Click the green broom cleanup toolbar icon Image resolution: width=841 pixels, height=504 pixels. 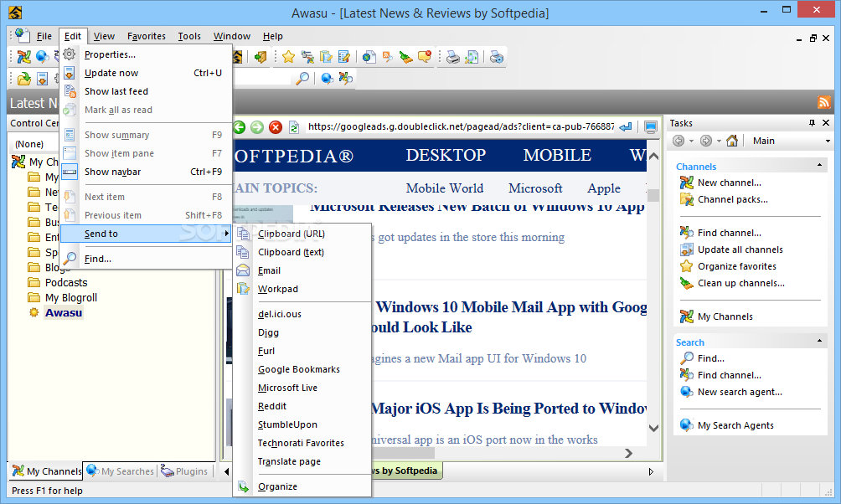click(406, 56)
